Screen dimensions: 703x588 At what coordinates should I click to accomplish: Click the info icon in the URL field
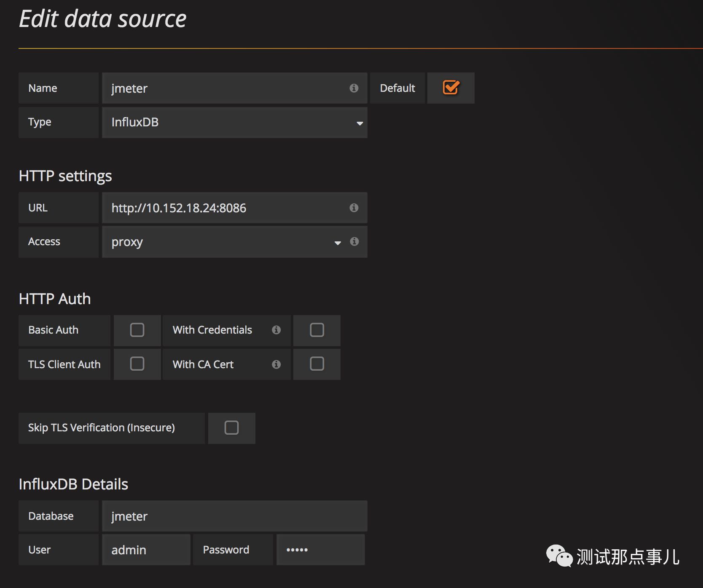[x=354, y=208]
